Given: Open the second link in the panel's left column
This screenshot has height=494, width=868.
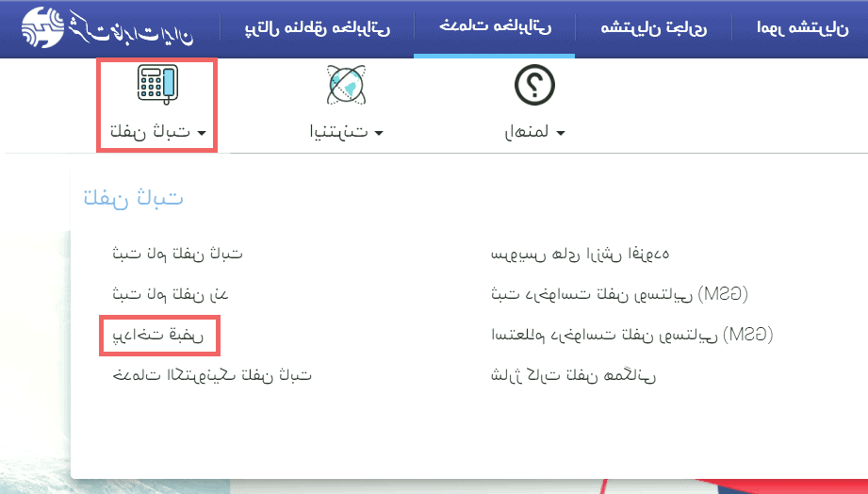Looking at the screenshot, I should (170, 293).
